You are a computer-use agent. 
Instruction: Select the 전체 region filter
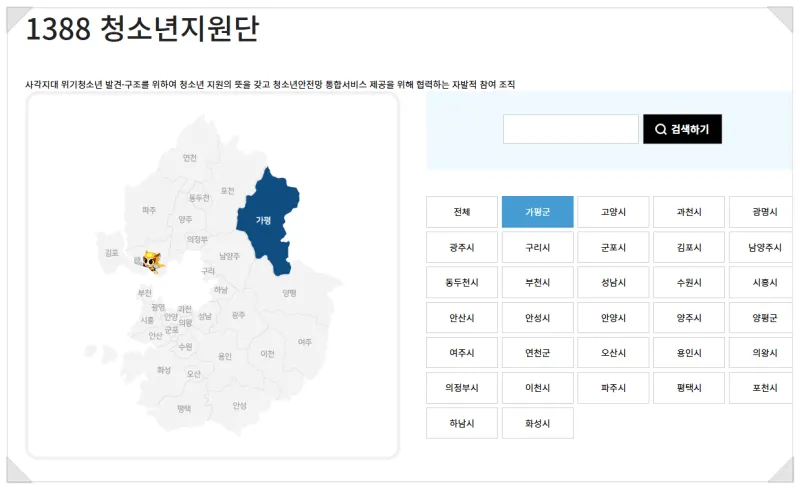[x=461, y=212]
